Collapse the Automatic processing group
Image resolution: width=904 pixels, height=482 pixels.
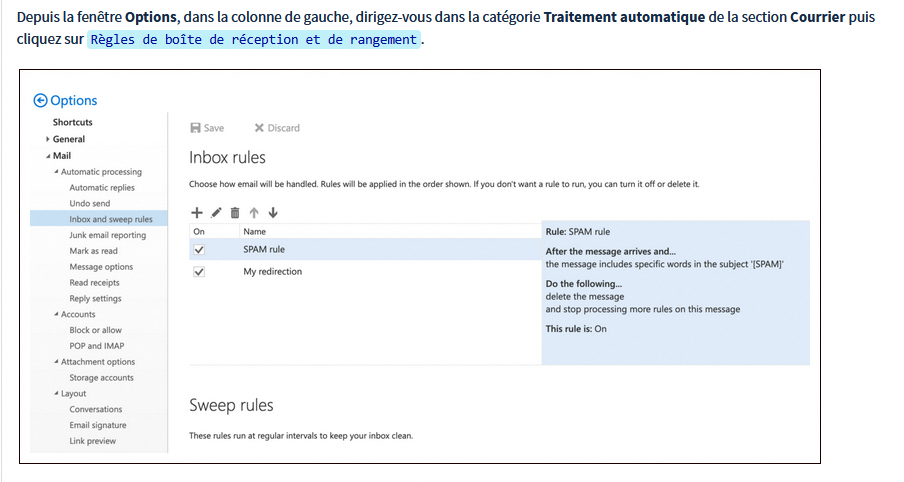pos(56,172)
